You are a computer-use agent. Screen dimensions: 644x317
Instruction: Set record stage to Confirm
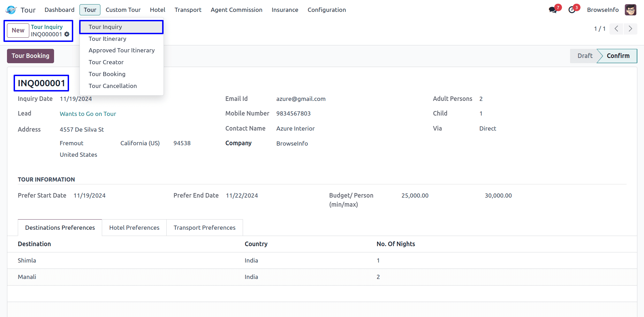tap(618, 56)
